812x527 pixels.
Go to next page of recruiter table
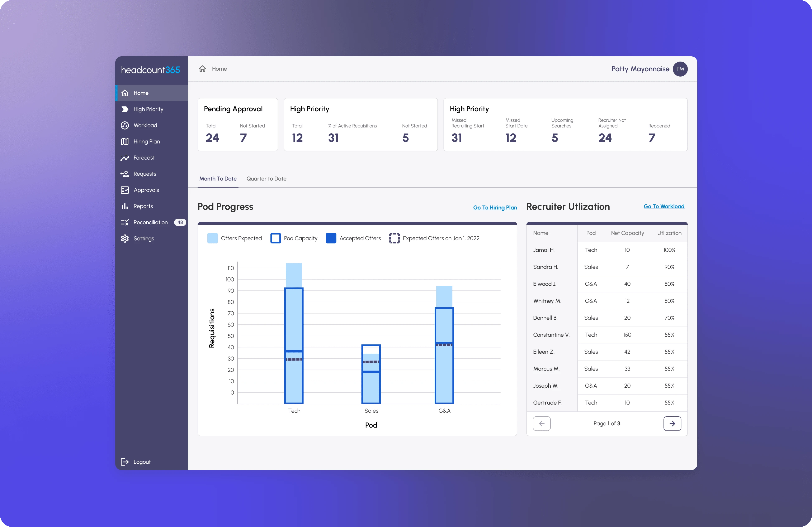point(672,423)
